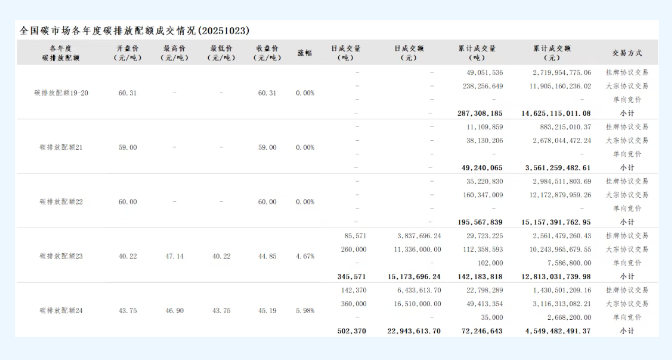
Task: Click daily amount subtotal 15,173,696.24
Action: coord(414,277)
